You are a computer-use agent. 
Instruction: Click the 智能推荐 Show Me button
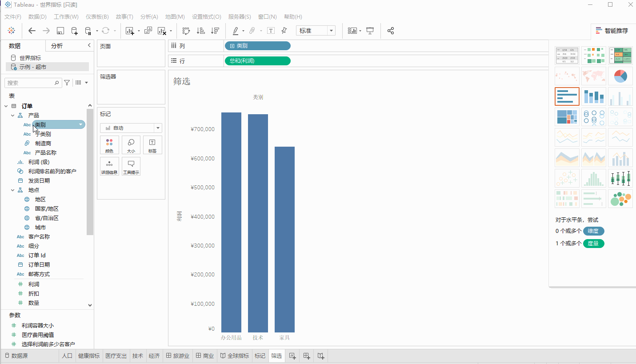tap(612, 31)
